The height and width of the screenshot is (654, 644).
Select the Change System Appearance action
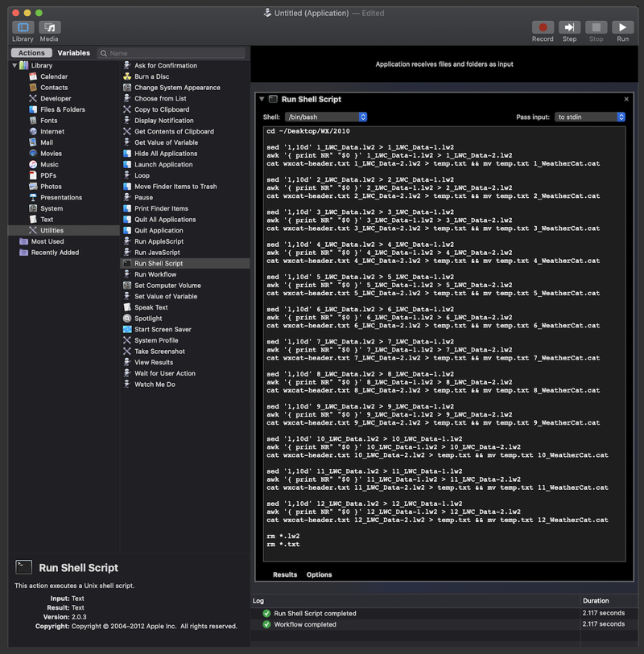pos(177,88)
